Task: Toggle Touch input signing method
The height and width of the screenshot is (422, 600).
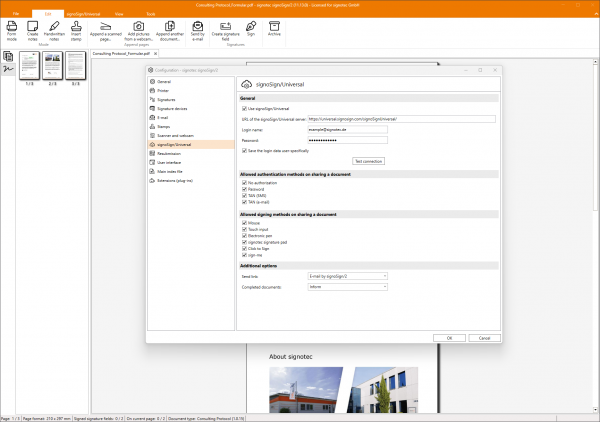Action: click(244, 230)
